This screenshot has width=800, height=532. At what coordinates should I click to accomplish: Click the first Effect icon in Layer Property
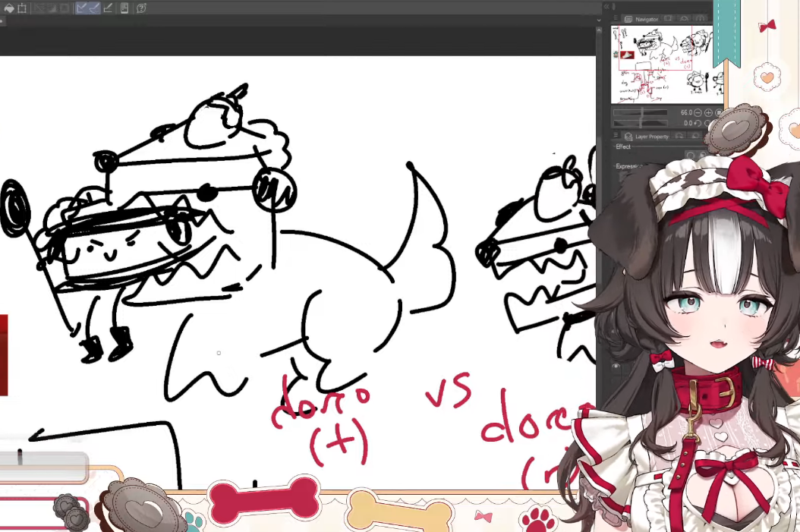[x=691, y=156]
